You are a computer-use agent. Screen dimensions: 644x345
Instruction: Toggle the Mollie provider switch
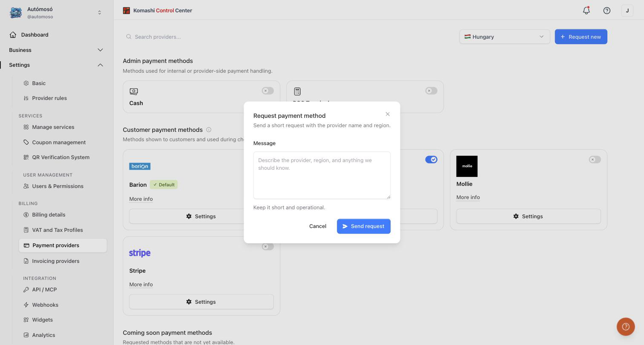point(595,160)
